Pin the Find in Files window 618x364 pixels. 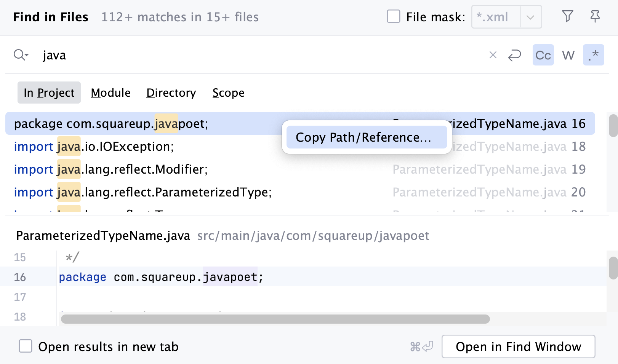[595, 16]
